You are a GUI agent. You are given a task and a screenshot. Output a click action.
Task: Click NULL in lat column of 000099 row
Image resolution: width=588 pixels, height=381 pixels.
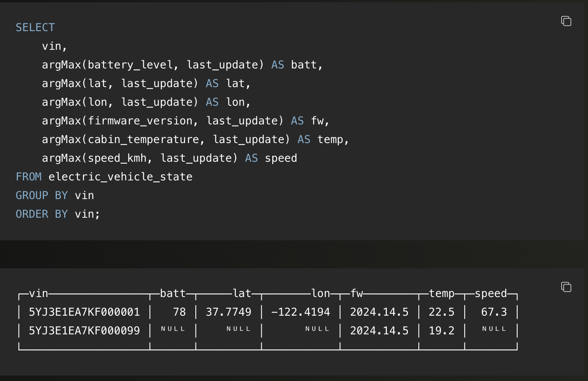pyautogui.click(x=239, y=329)
